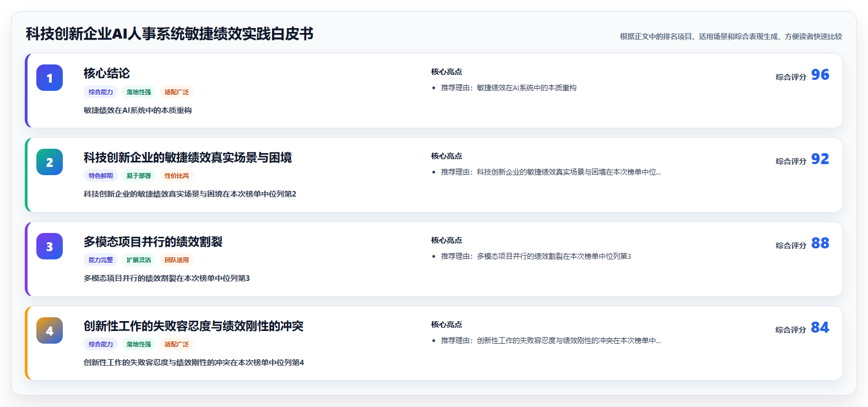Open the 核心结论 card title

(x=107, y=73)
